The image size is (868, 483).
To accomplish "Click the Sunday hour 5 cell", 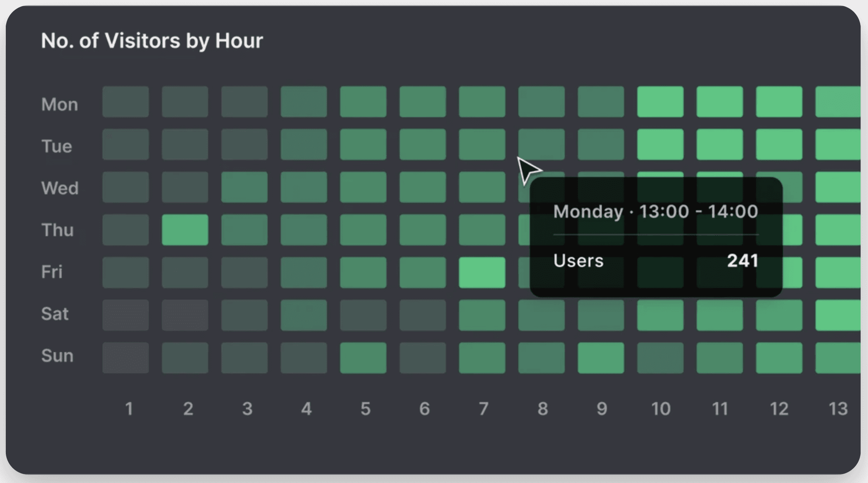I will (363, 358).
